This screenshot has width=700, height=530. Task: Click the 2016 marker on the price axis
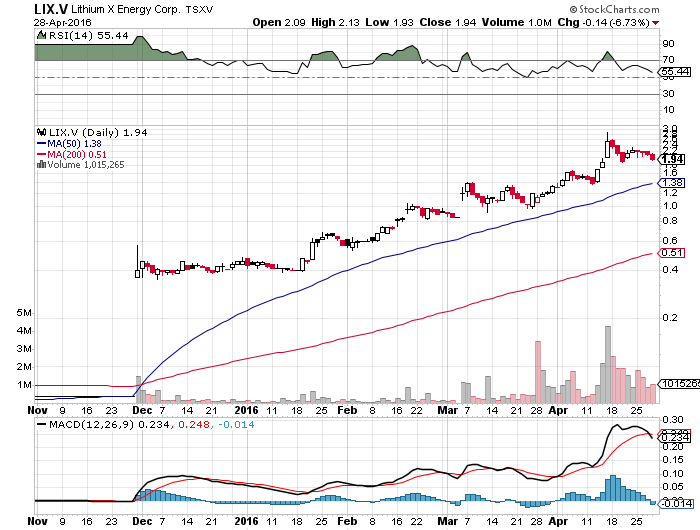pyautogui.click(x=248, y=410)
